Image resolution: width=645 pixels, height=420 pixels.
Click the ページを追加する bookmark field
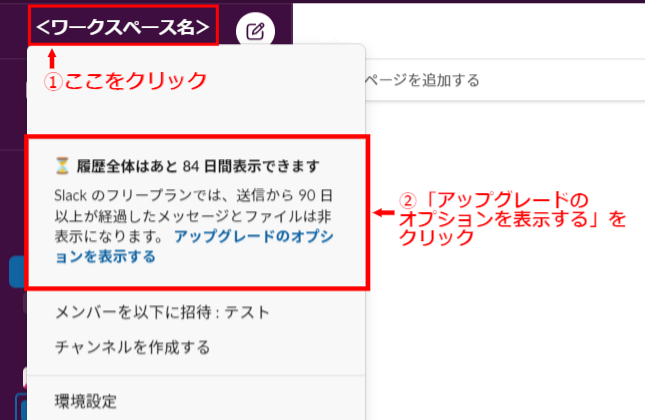(505, 80)
